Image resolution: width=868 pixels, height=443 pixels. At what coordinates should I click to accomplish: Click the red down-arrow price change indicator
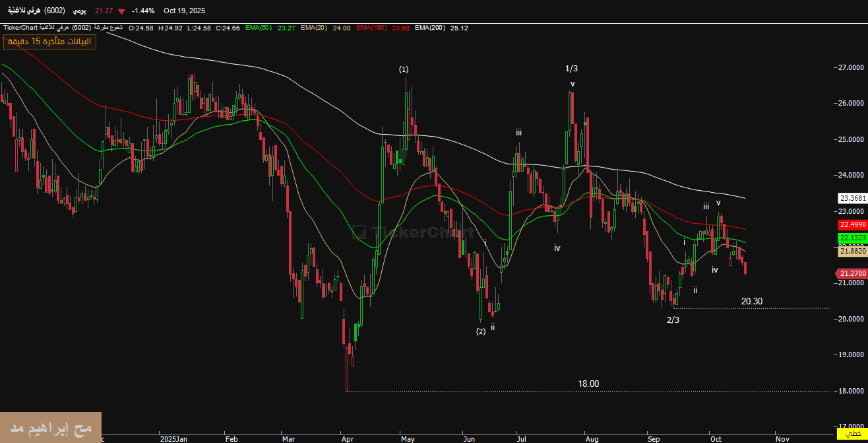121,11
